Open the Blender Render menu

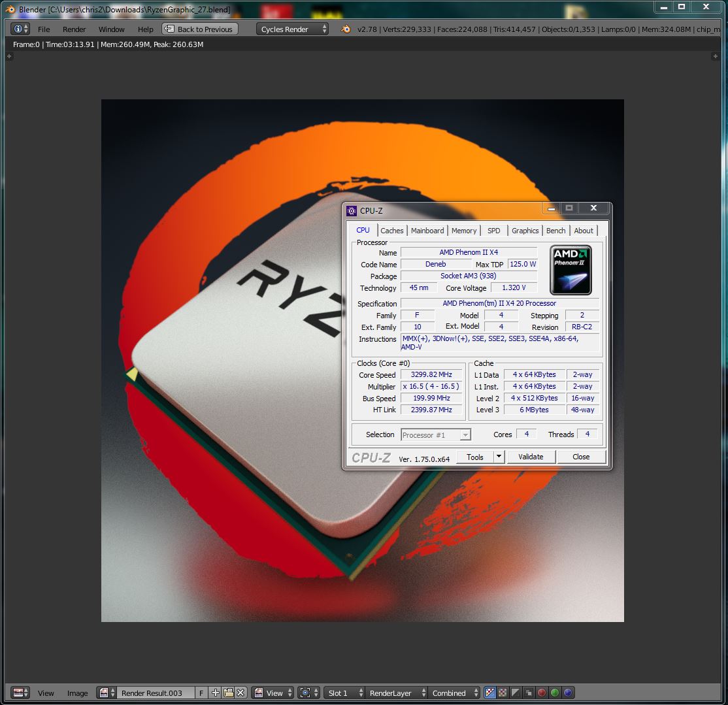(x=74, y=29)
